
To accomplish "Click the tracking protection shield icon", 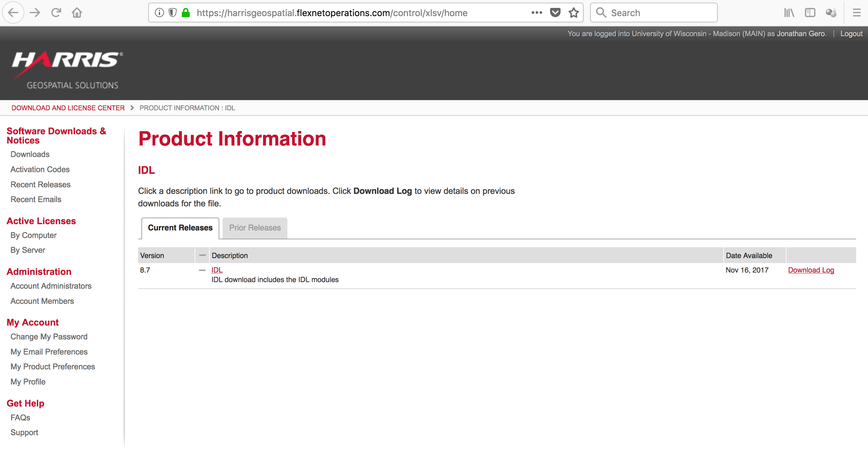I will coord(173,13).
